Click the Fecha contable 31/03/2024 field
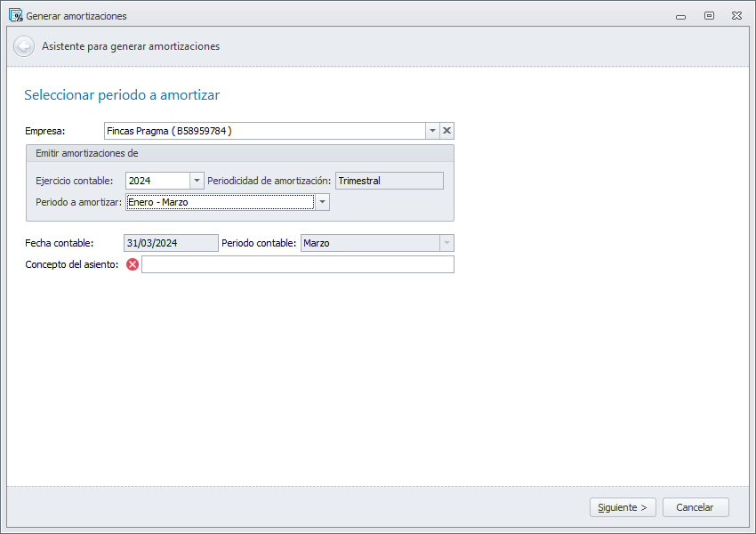This screenshot has height=534, width=756. [x=171, y=243]
